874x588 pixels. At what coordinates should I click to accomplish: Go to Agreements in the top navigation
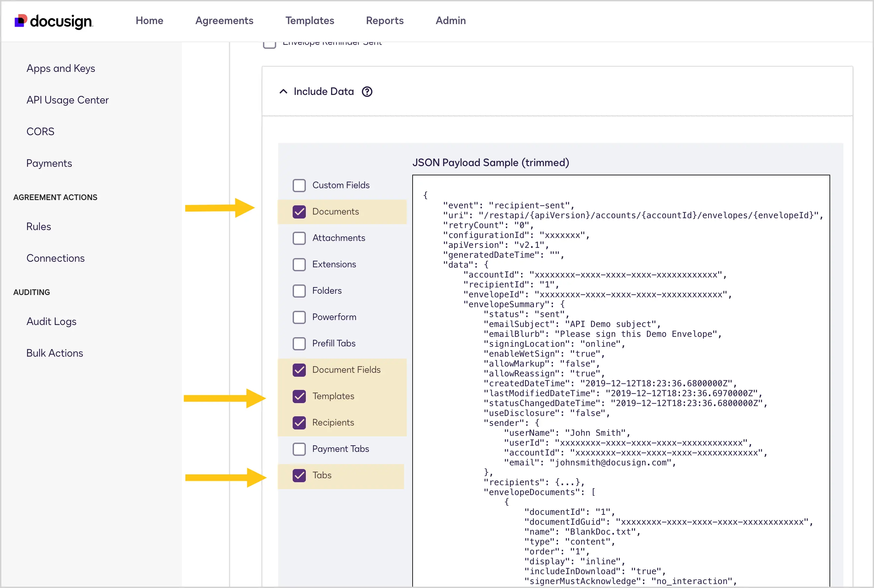(224, 21)
